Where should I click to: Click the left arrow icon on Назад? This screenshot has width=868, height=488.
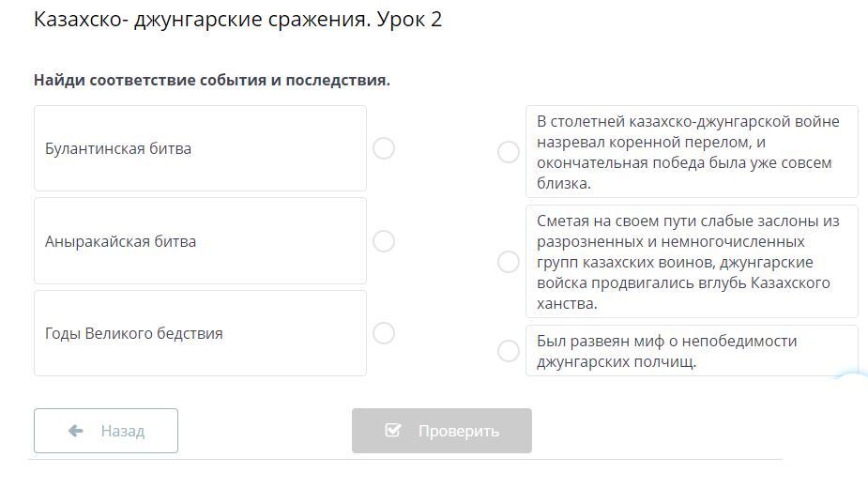77,431
